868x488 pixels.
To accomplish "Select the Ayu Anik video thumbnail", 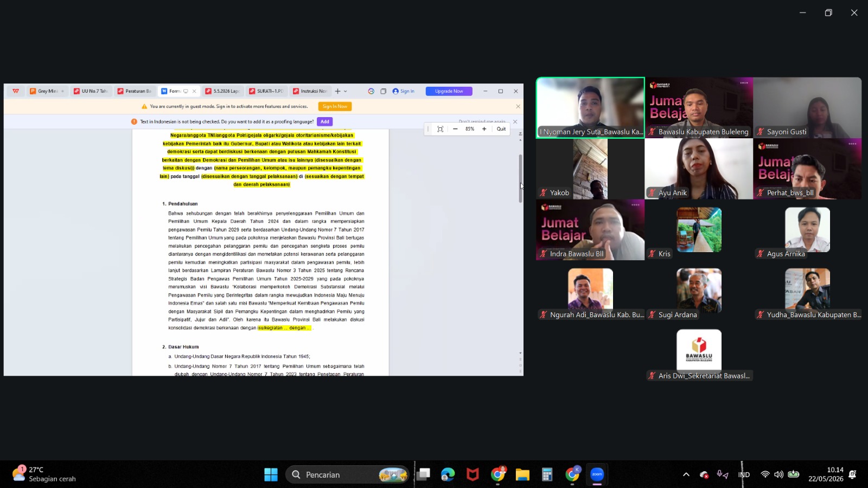I will (x=699, y=169).
